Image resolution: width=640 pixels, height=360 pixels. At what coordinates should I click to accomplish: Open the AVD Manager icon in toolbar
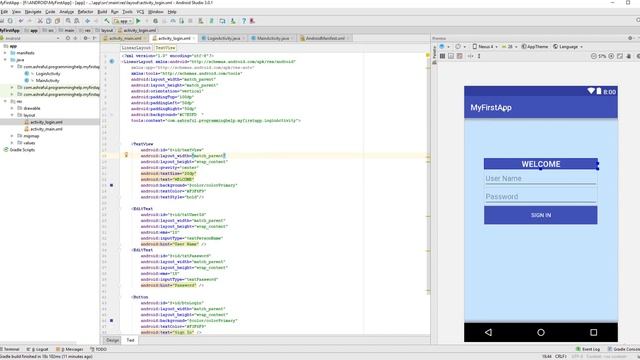click(222, 21)
